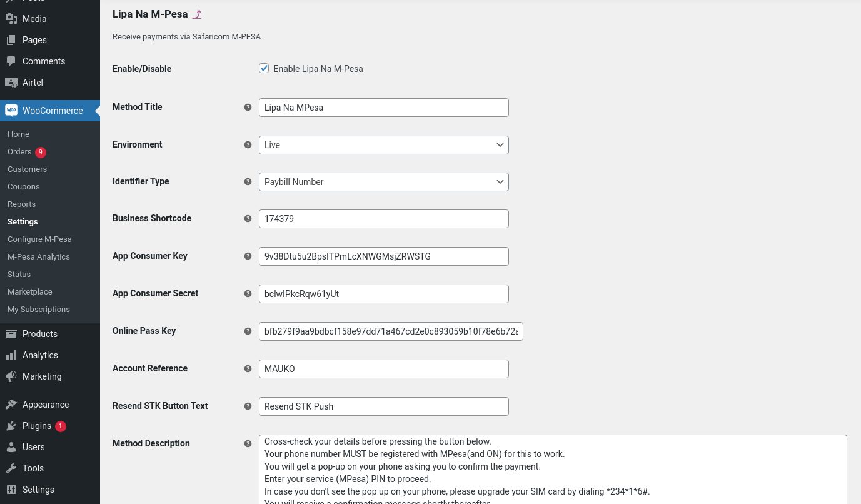Screen dimensions: 861x504
Task: Open WooCommerce Home submenu item
Action: pos(19,134)
